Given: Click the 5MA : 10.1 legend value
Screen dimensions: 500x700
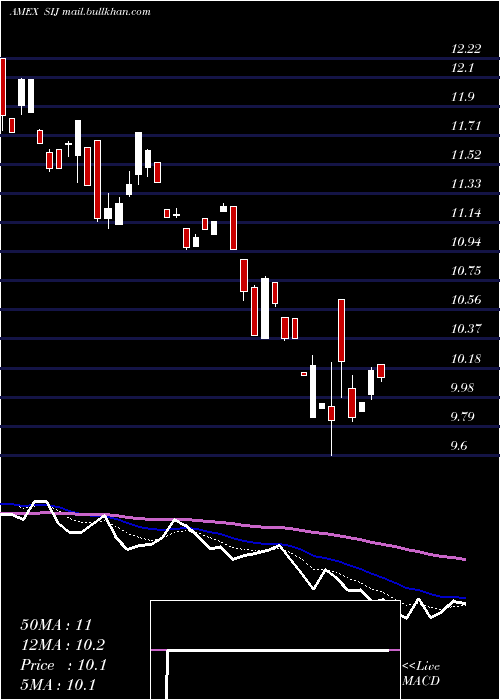Looking at the screenshot, I should coord(58,685).
